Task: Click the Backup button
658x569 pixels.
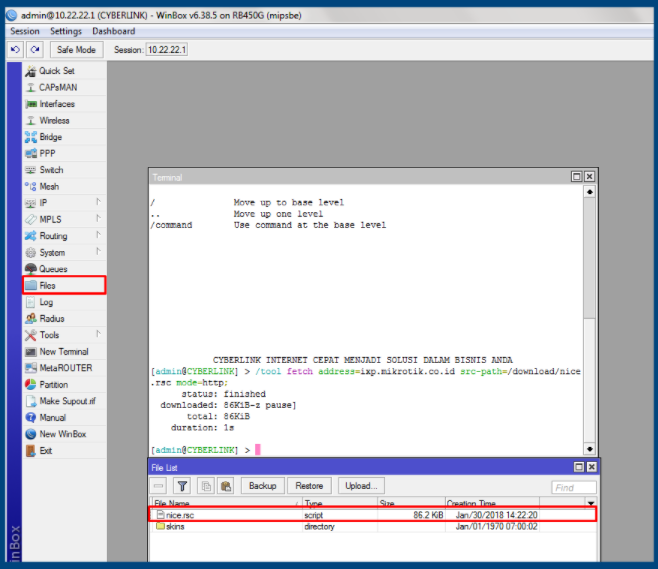Action: pos(263,486)
